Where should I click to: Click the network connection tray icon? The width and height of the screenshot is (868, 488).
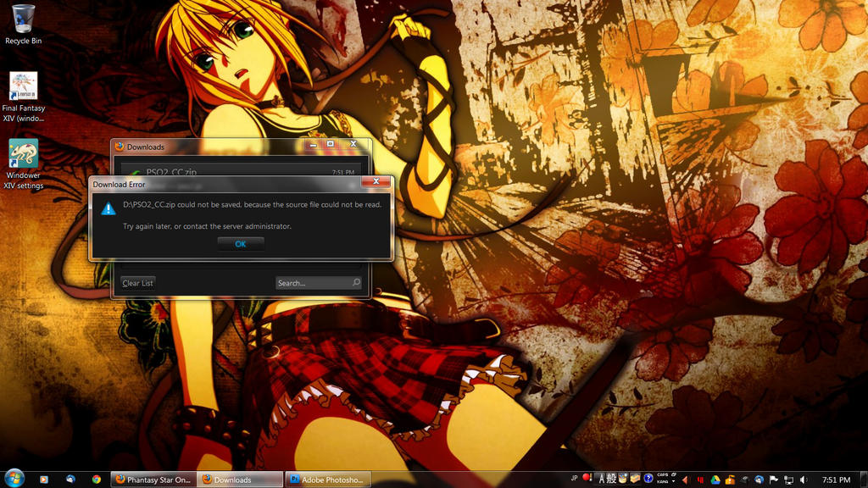(788, 480)
